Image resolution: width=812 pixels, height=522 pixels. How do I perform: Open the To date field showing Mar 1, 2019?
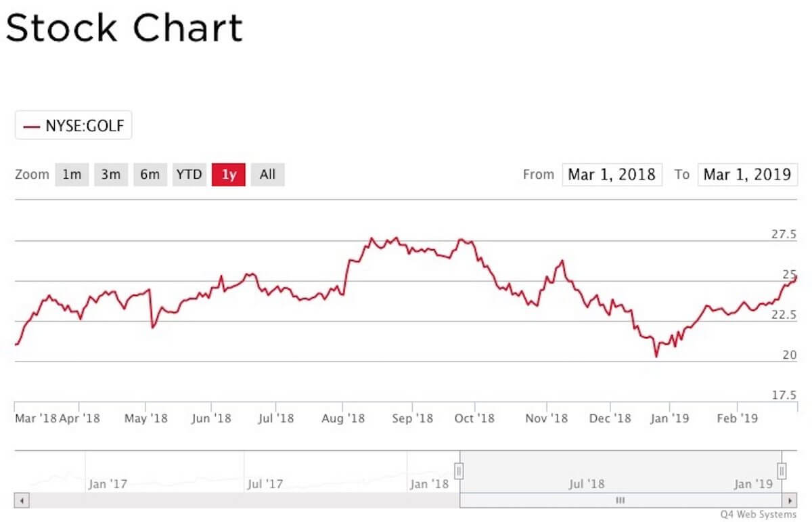[x=747, y=174]
